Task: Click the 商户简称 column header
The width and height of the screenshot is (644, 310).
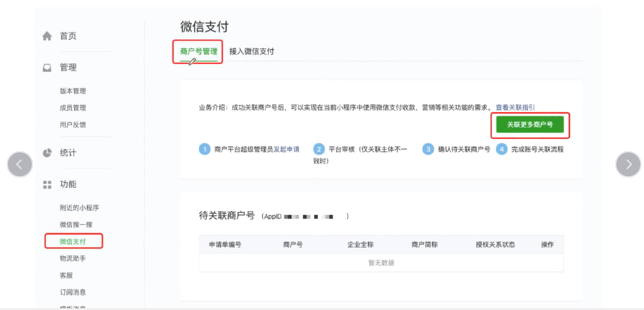Action: point(425,244)
